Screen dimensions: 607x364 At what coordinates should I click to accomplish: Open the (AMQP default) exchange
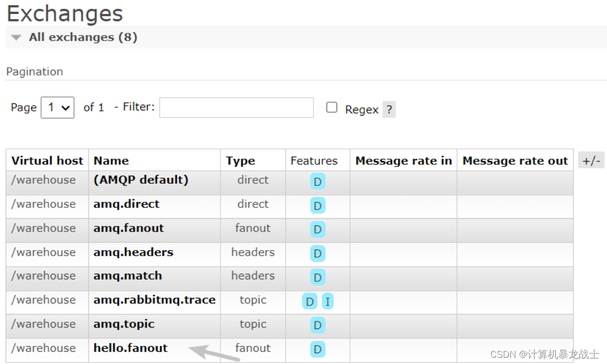pyautogui.click(x=140, y=180)
